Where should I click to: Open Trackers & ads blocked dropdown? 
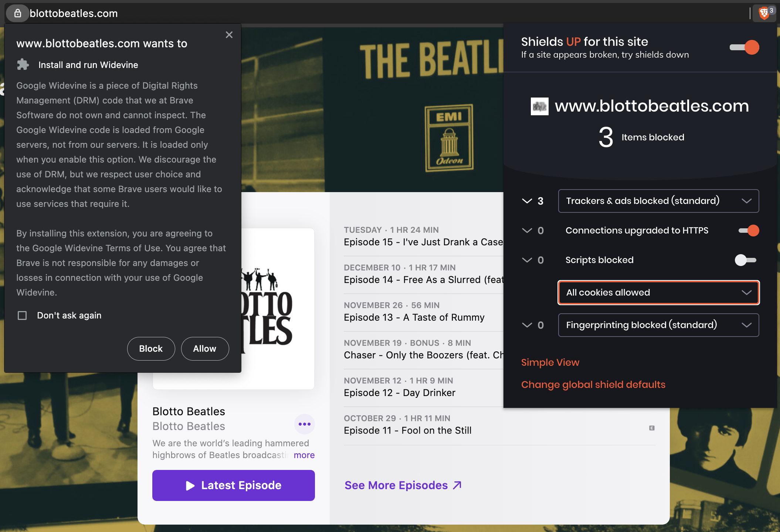click(658, 201)
